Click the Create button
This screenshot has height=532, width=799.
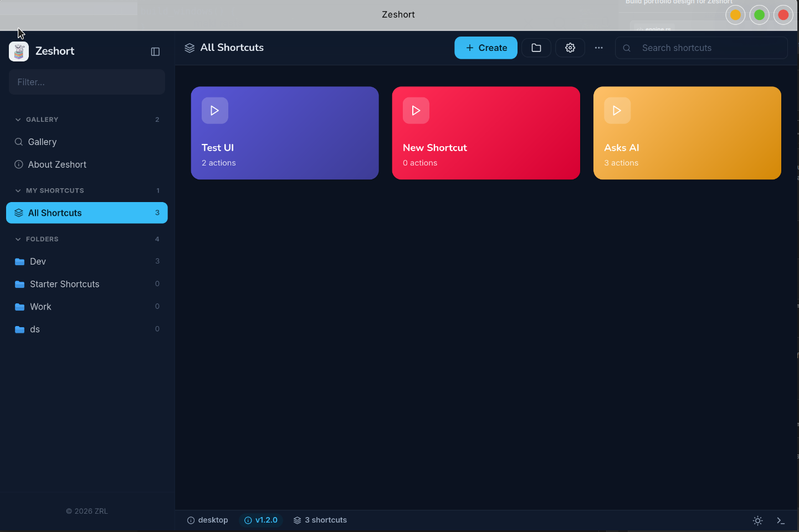coord(486,48)
